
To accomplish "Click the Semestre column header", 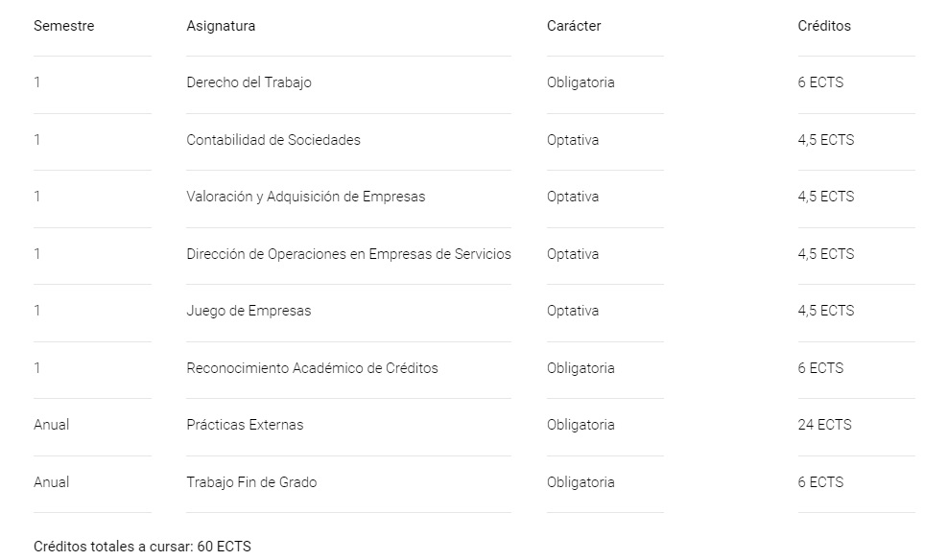I will pos(63,26).
